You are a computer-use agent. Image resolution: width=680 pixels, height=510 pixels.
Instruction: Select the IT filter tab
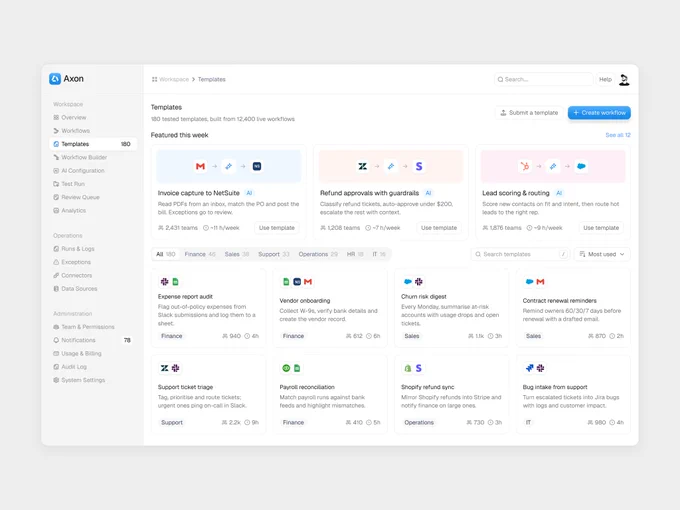coord(379,254)
